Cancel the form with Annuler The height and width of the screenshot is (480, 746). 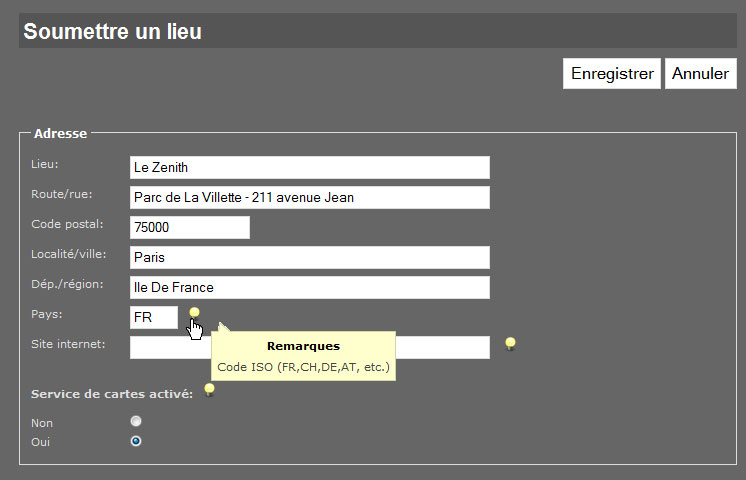[x=700, y=73]
